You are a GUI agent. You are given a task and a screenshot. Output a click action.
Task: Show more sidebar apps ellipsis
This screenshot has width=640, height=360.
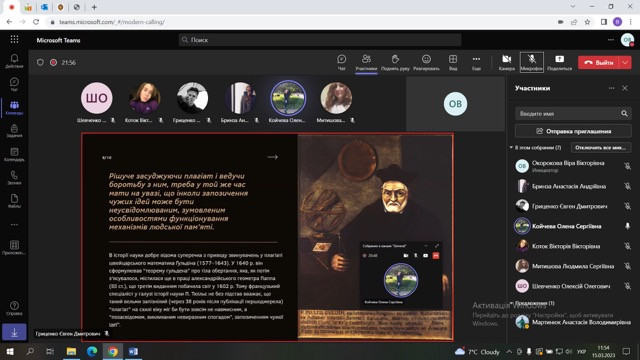14,224
